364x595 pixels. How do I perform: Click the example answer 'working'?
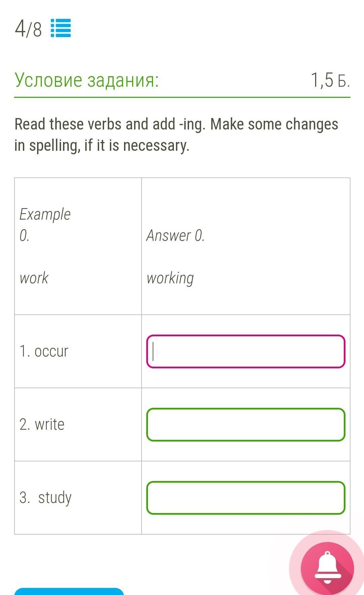click(x=170, y=278)
